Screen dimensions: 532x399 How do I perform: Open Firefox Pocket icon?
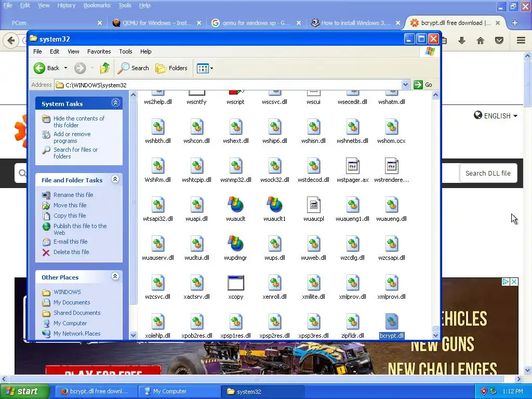tap(499, 41)
